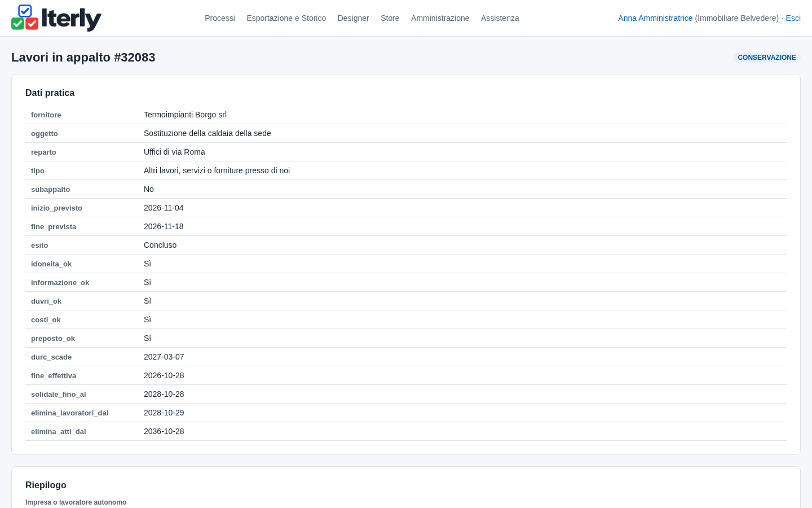Click the CONSERVAZIONE status badge

tap(767, 58)
